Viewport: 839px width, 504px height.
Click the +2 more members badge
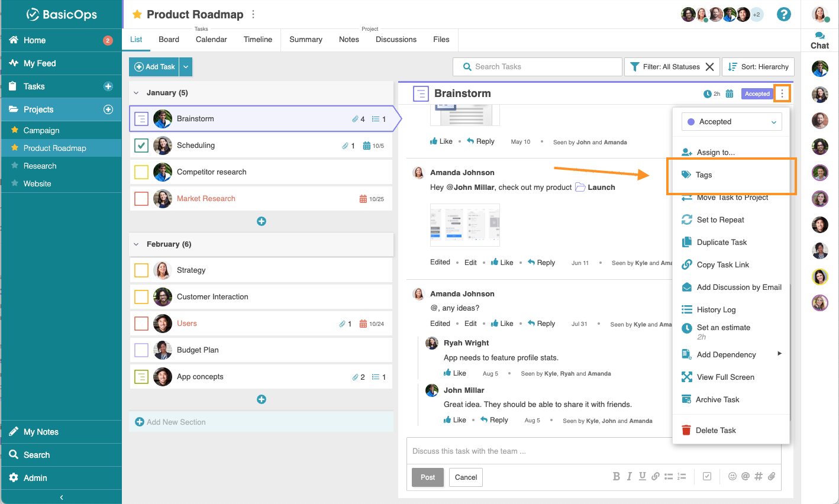[x=756, y=15]
